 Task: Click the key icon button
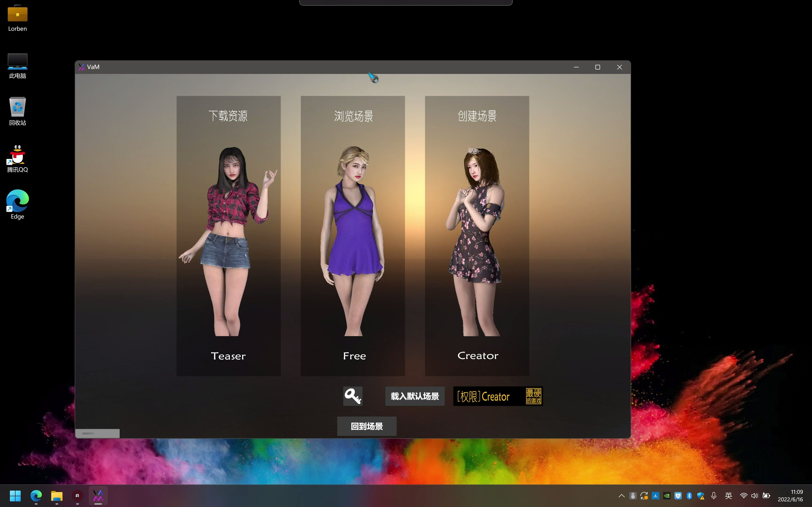click(x=353, y=396)
